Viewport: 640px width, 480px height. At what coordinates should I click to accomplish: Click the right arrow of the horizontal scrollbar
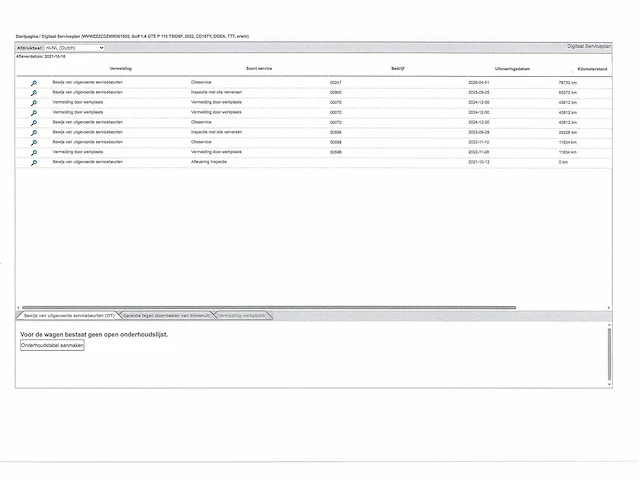(x=609, y=307)
